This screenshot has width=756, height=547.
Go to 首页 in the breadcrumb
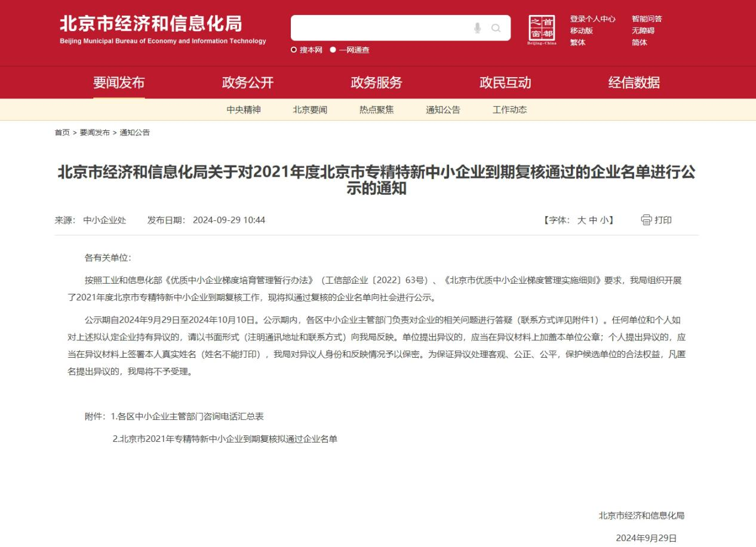pos(62,133)
